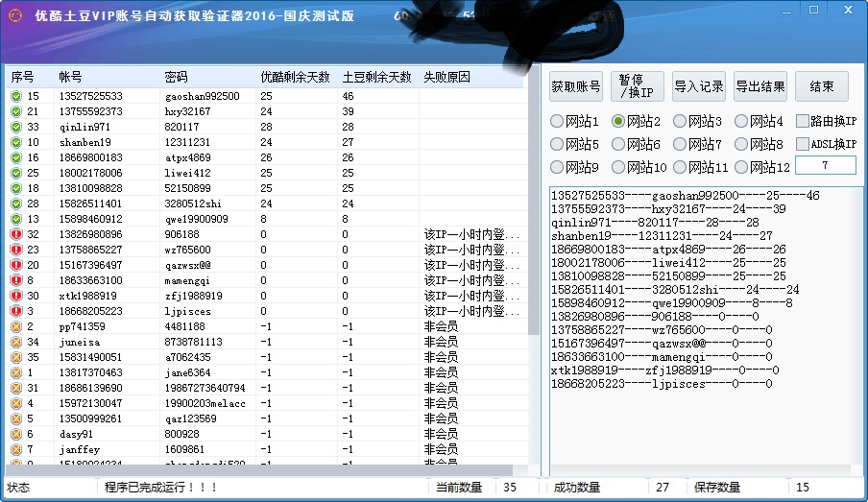
Task: Click the 成功数量 value 27
Action: tap(663, 488)
